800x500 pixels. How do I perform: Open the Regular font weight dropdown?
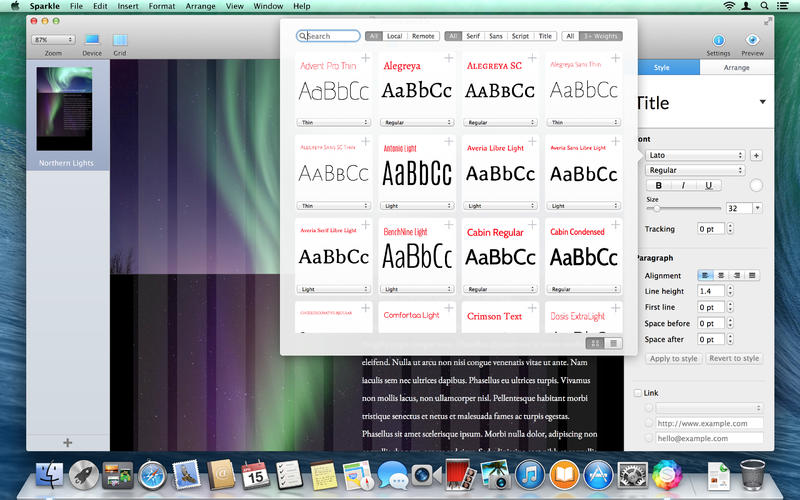pyautogui.click(x=695, y=170)
